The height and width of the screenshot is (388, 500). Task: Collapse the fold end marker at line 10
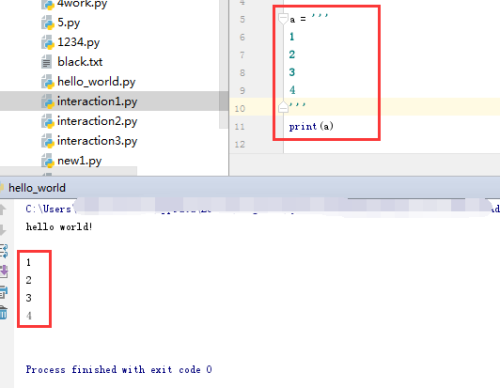click(283, 106)
